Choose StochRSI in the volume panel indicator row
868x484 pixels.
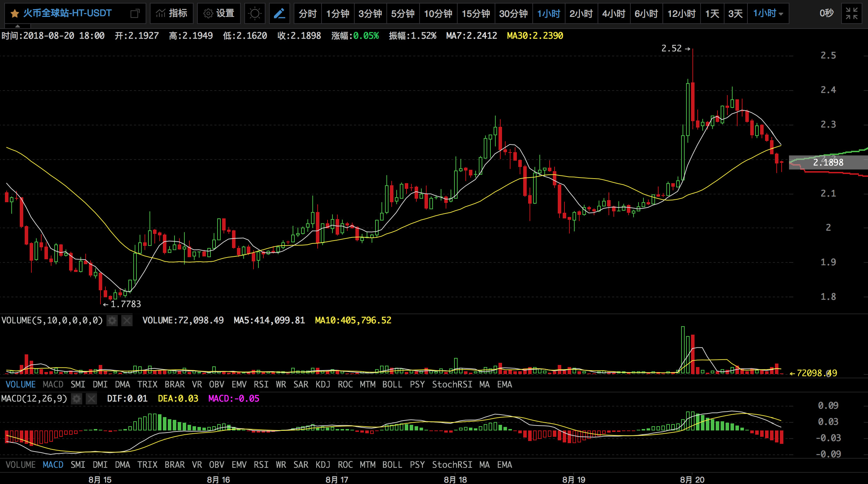(452, 384)
